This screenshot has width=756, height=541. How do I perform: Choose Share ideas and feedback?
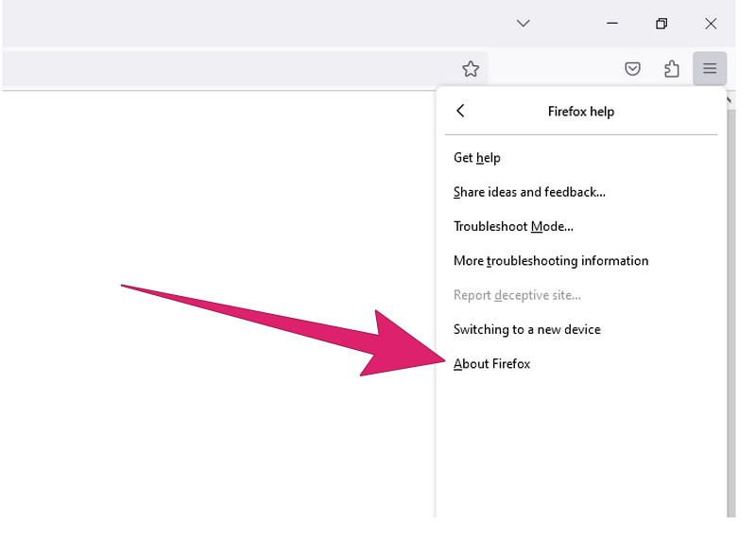(x=580, y=192)
